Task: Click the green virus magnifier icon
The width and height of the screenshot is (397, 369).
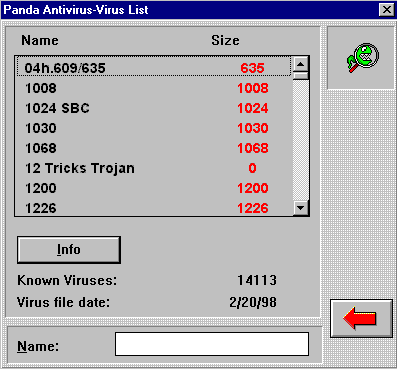Action: (x=362, y=58)
